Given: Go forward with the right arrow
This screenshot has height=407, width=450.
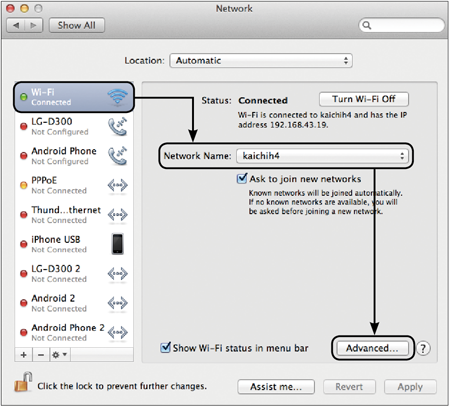Looking at the screenshot, I should (x=33, y=25).
